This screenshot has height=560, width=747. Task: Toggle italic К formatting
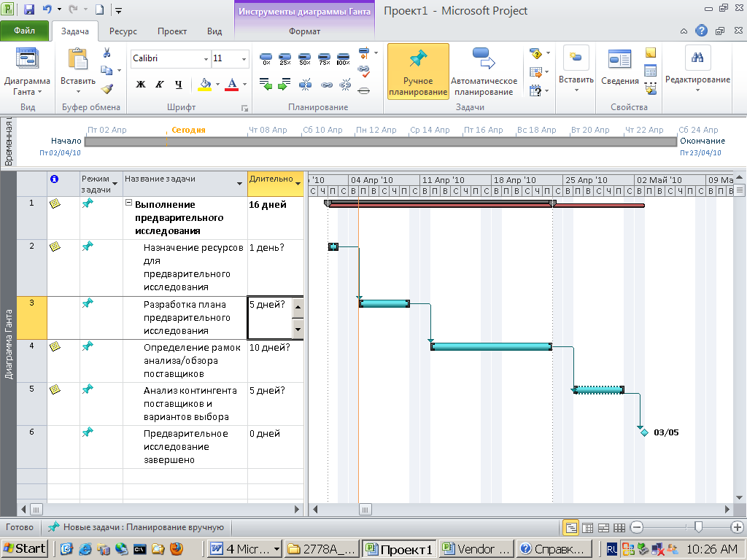(160, 85)
